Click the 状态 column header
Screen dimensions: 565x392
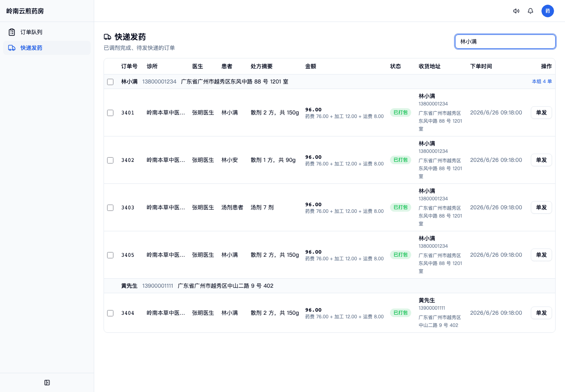tap(395, 66)
